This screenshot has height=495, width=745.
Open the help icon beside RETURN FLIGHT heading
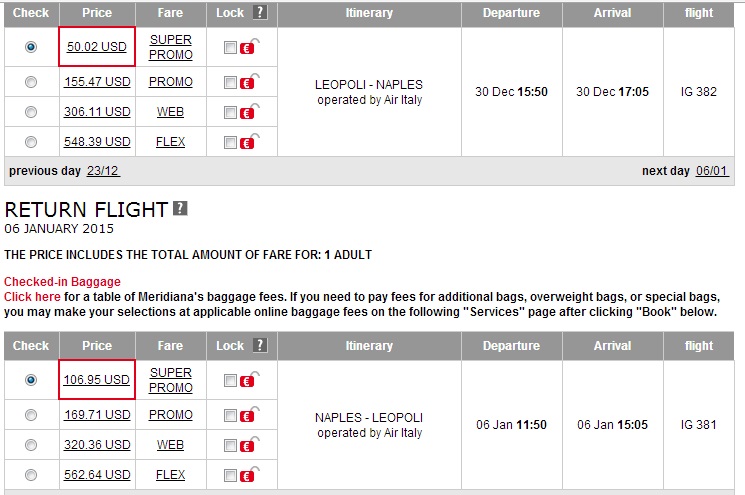click(x=180, y=208)
